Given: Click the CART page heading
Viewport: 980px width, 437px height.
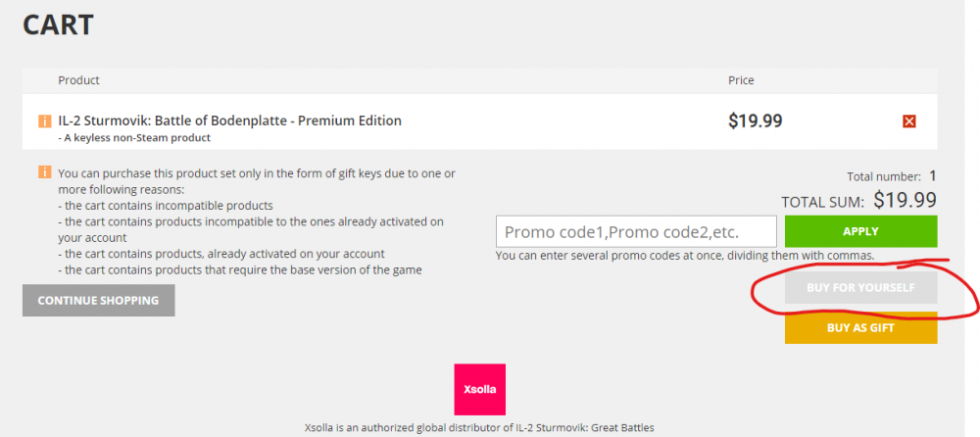Looking at the screenshot, I should click(58, 25).
